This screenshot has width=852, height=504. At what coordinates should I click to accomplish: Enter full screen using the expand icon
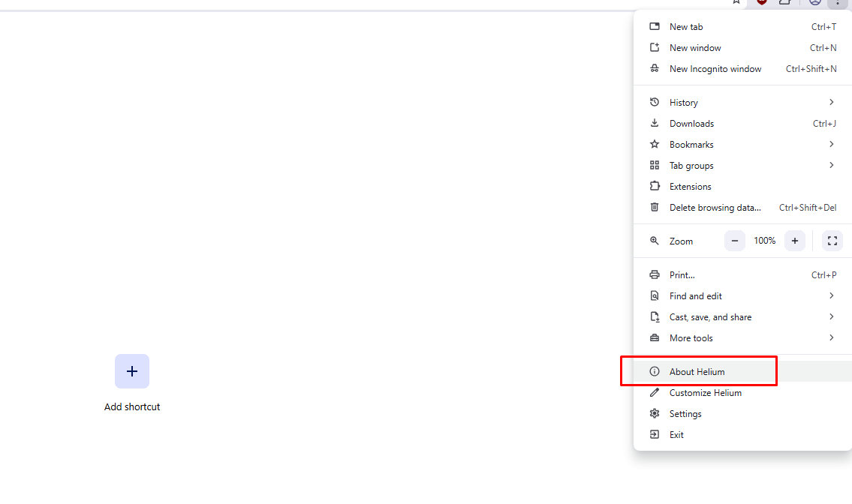(832, 241)
